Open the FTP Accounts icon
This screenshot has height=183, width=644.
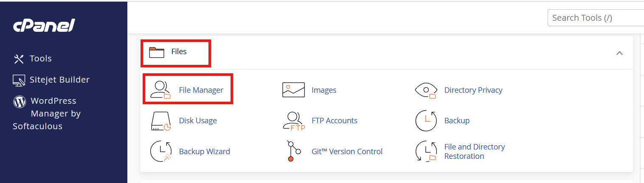click(x=294, y=121)
